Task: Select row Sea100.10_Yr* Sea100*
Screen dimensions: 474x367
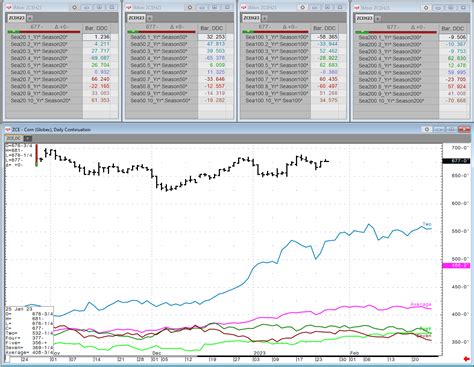Action: [x=276, y=100]
